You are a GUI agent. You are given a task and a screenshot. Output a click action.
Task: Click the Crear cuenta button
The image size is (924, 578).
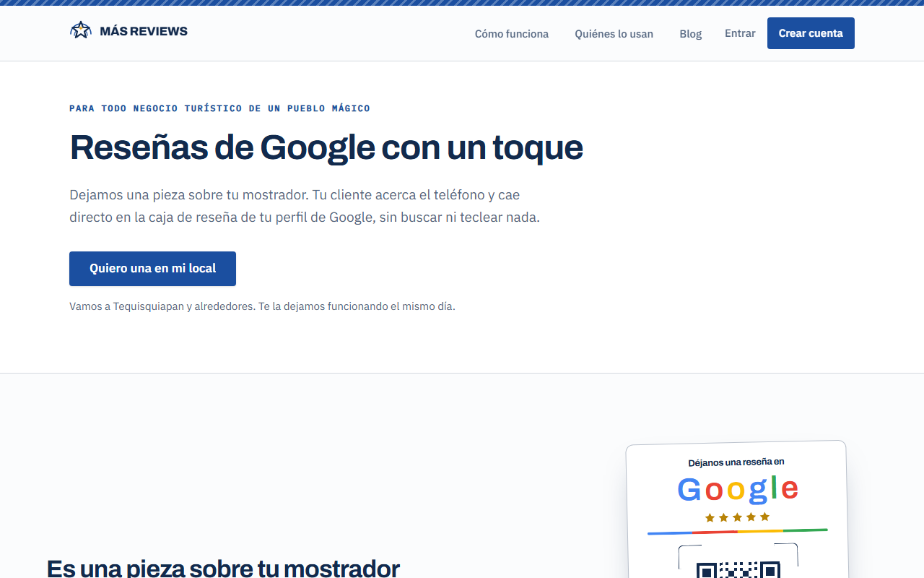pos(811,33)
